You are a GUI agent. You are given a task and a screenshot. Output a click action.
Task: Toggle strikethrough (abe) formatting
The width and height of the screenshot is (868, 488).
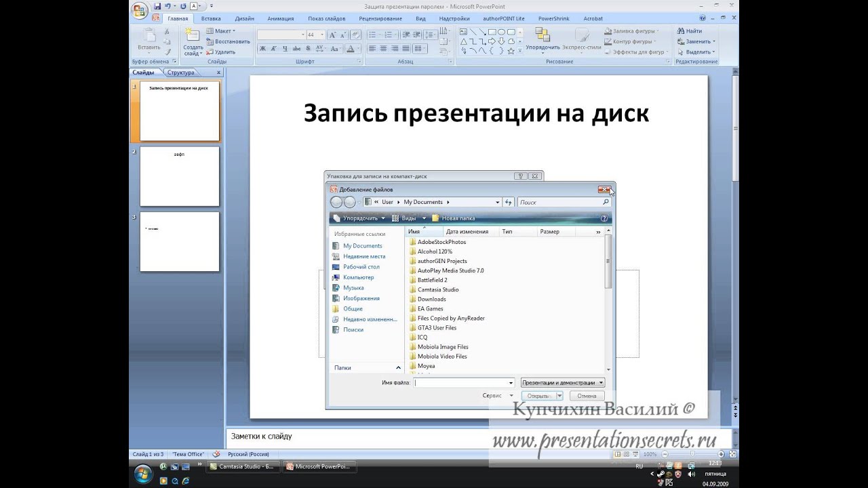coord(296,49)
